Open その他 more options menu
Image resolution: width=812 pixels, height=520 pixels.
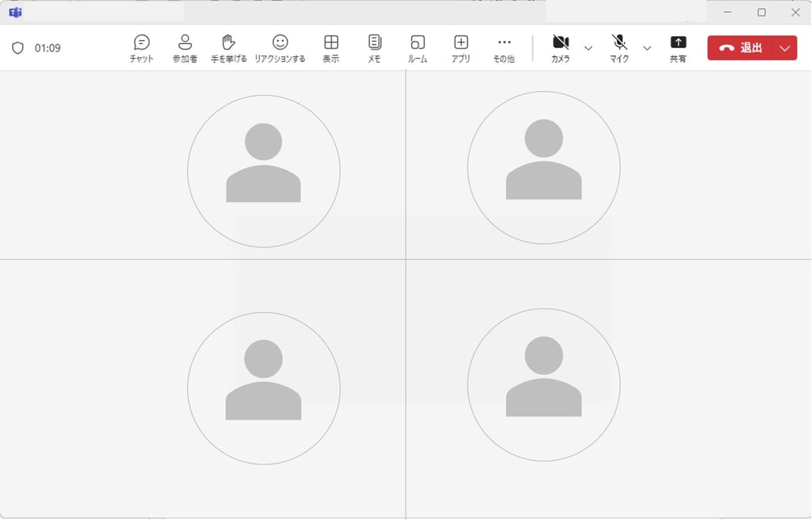click(x=504, y=49)
